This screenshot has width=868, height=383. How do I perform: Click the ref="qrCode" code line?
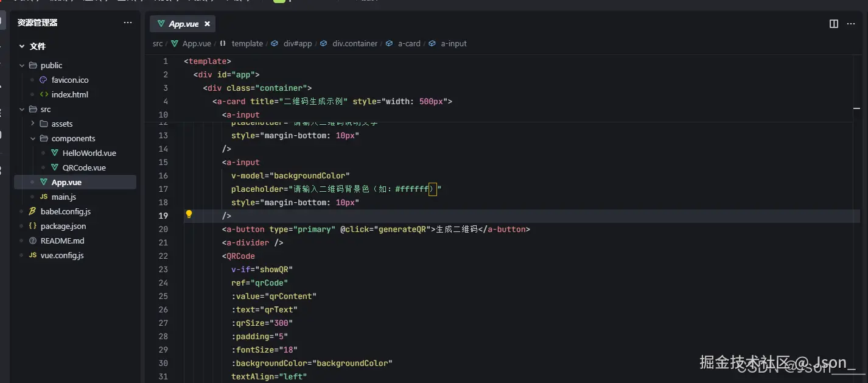point(259,283)
